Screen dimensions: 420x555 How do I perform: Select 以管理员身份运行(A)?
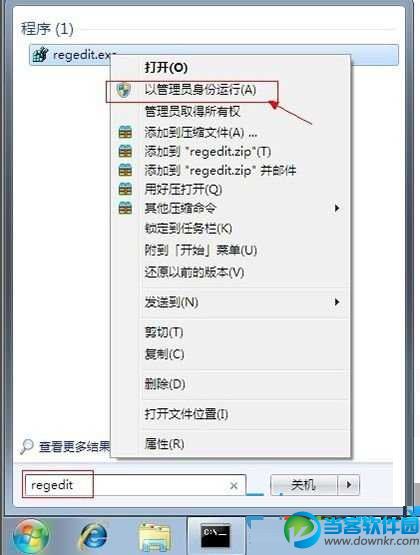pyautogui.click(x=200, y=90)
